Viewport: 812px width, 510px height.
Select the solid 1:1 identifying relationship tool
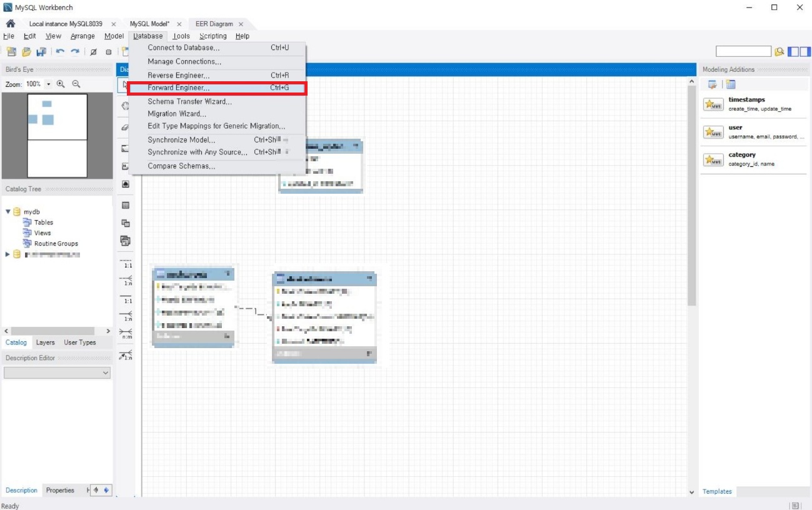click(126, 298)
